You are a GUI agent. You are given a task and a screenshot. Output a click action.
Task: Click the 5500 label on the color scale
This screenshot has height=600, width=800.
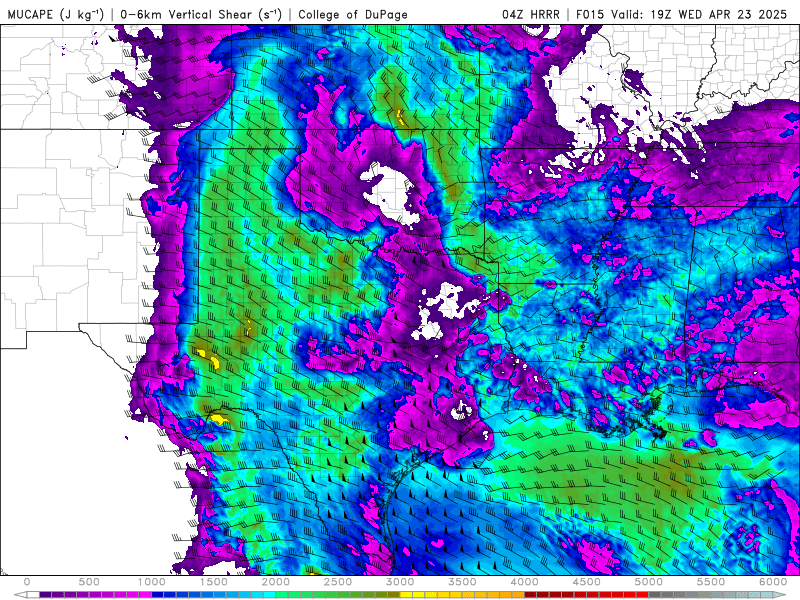point(711,582)
